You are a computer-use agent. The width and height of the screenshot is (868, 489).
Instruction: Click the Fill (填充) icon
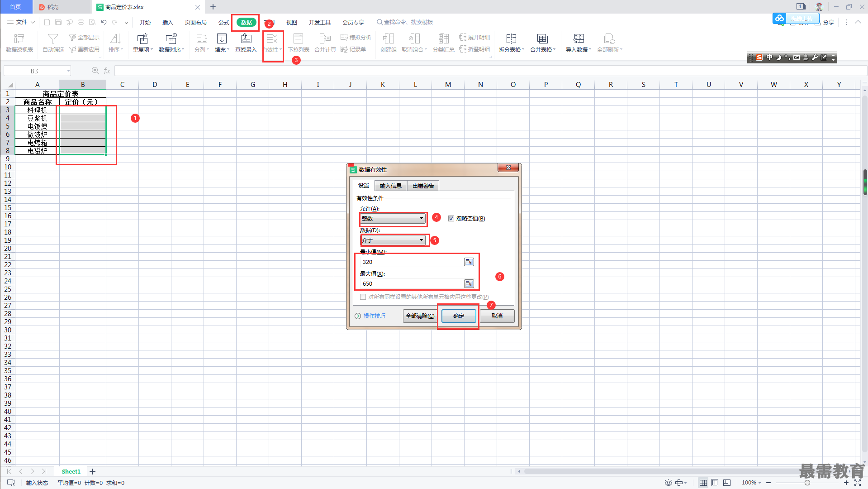pyautogui.click(x=222, y=39)
